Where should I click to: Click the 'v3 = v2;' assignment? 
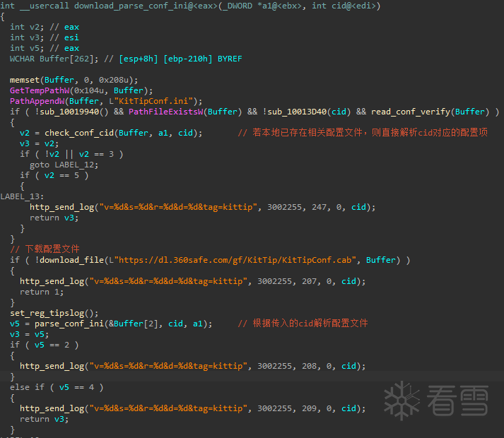point(40,143)
